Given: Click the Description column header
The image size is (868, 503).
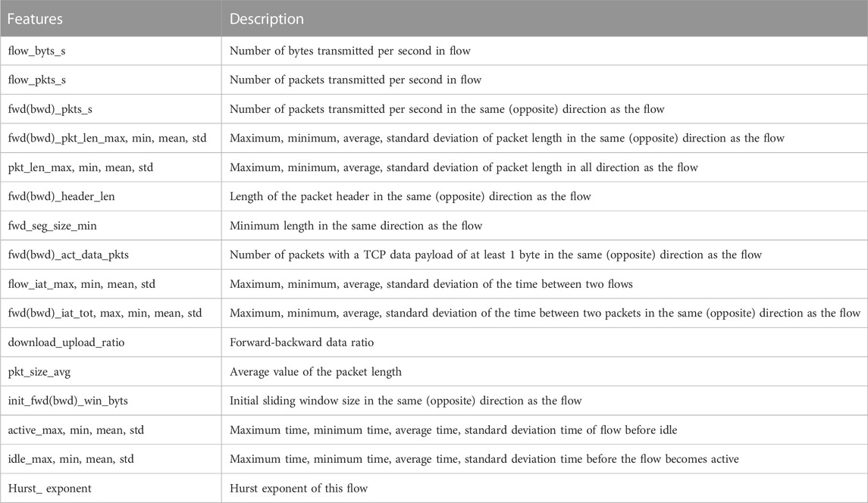Looking at the screenshot, I should click(x=545, y=18).
